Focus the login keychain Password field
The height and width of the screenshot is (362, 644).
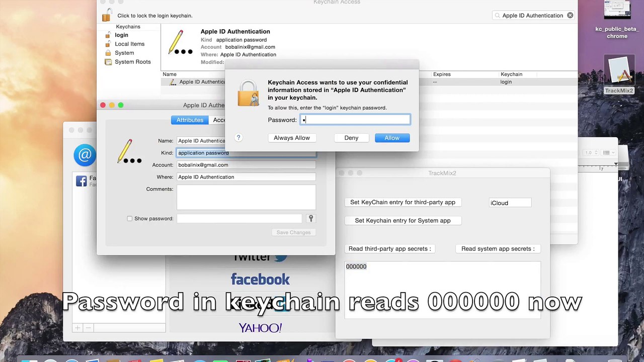tap(355, 120)
